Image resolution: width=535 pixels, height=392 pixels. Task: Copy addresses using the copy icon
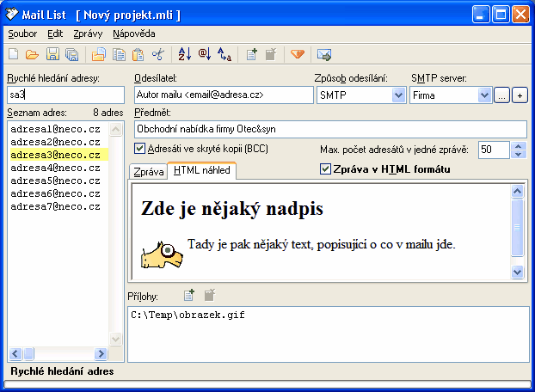[x=119, y=54]
